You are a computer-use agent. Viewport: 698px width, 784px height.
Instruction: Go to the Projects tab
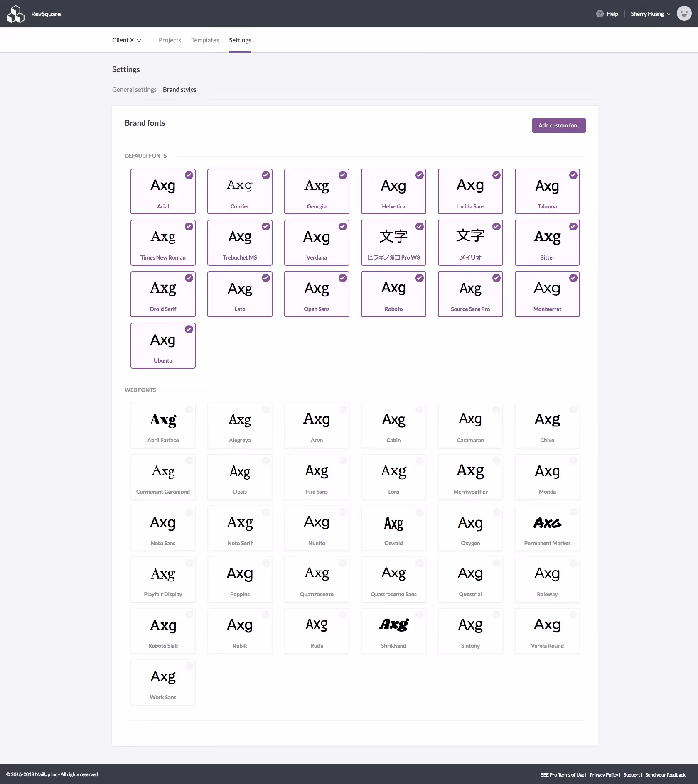[170, 40]
